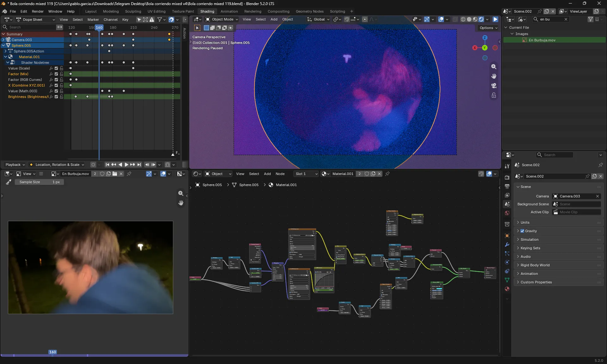Open the Modifier properties wrench tab
The image size is (607, 364).
(507, 245)
